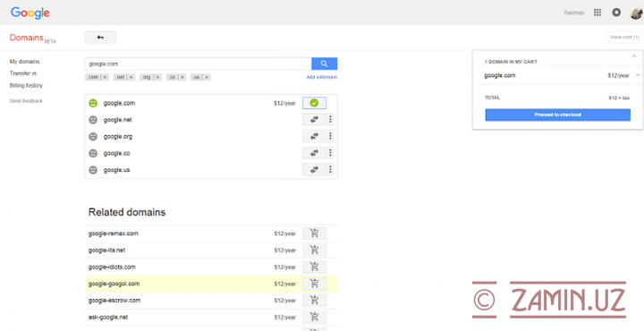Click the sad face next to google.us
644x331 pixels.
click(x=93, y=170)
